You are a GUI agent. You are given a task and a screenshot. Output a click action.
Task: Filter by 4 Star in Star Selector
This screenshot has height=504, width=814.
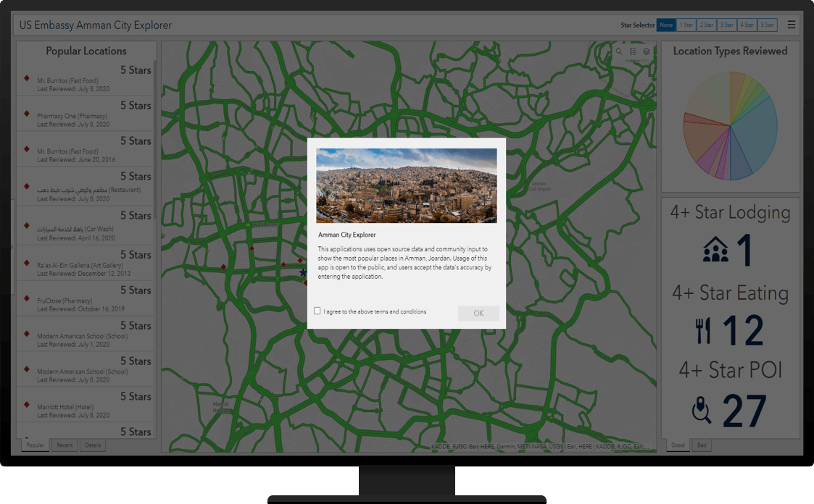click(x=747, y=25)
